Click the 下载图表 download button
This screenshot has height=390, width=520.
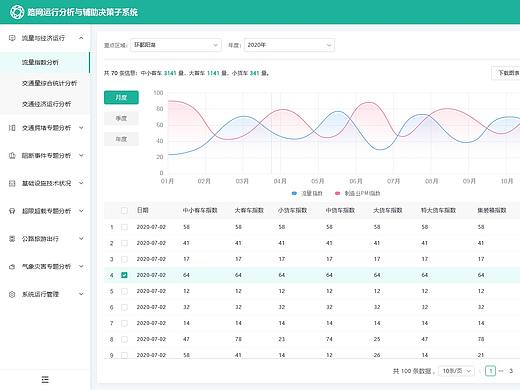506,73
